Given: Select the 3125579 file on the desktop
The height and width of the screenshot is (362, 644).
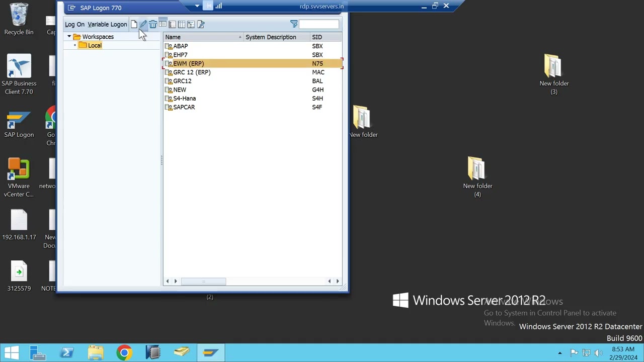Looking at the screenshot, I should [19, 277].
